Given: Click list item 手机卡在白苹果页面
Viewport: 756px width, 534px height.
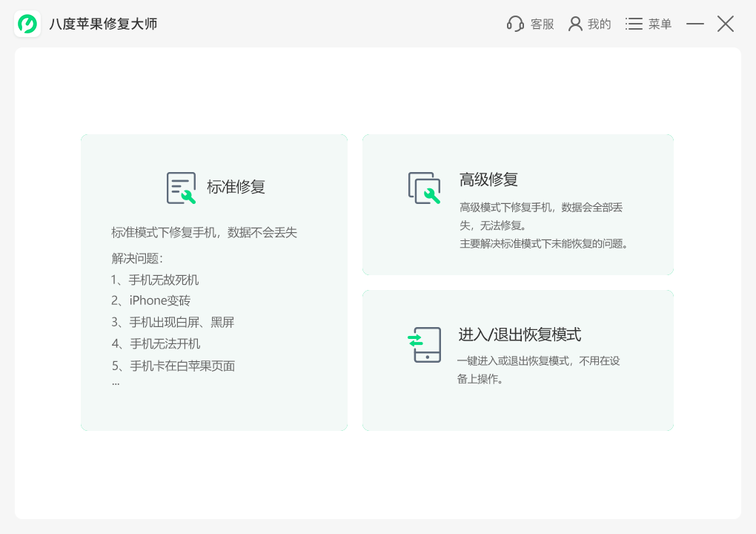Looking at the screenshot, I should [182, 366].
